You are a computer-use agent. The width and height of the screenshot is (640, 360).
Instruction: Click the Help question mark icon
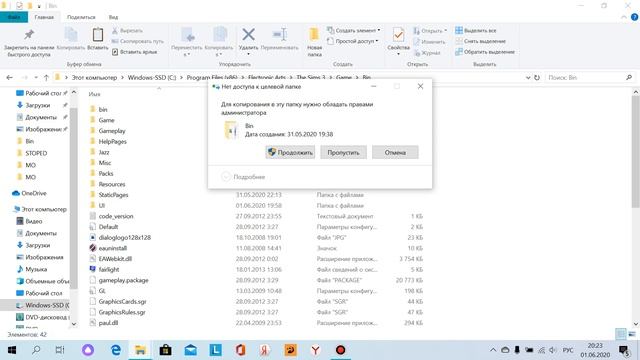634,17
